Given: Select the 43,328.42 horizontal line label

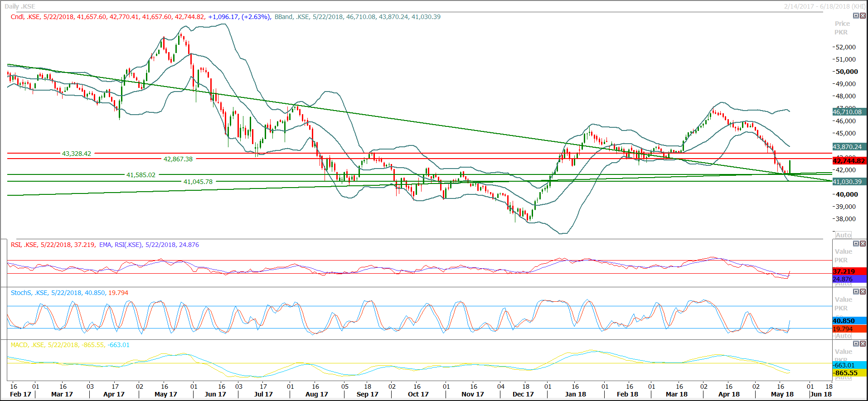Looking at the screenshot, I should coord(77,154).
